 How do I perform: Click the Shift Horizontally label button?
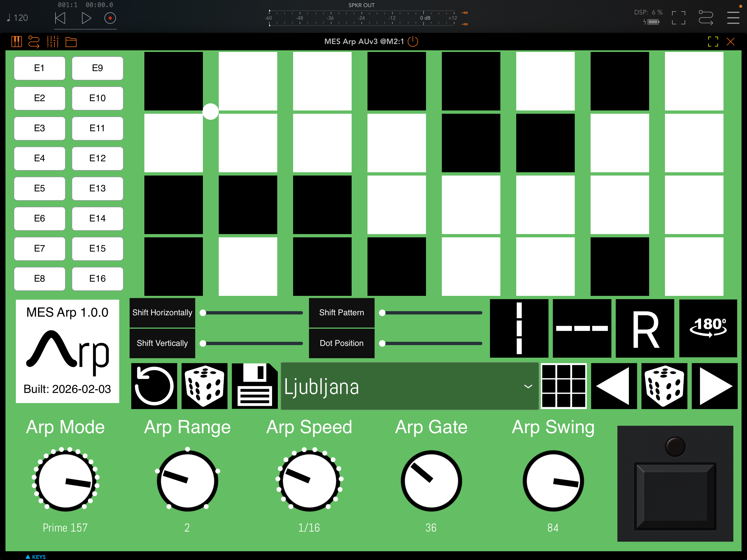click(x=162, y=313)
